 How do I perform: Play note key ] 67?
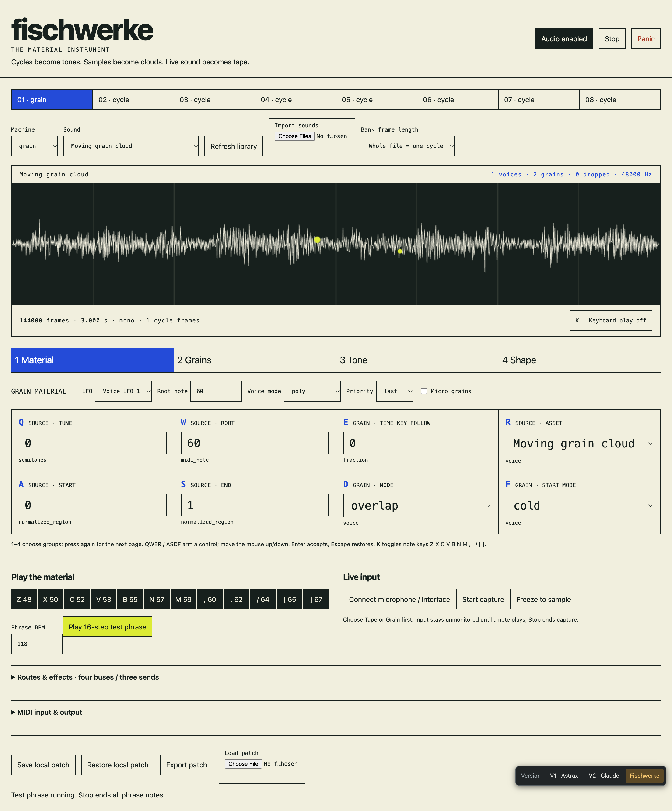pos(316,599)
